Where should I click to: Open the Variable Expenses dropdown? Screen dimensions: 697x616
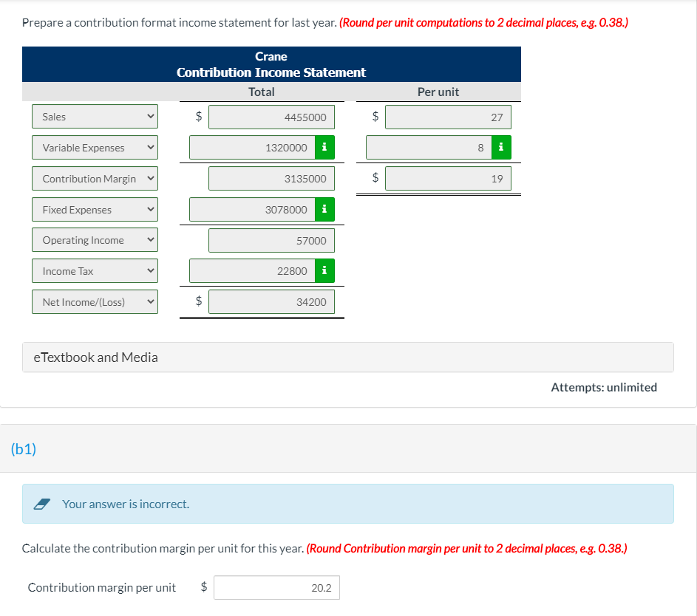click(x=95, y=147)
